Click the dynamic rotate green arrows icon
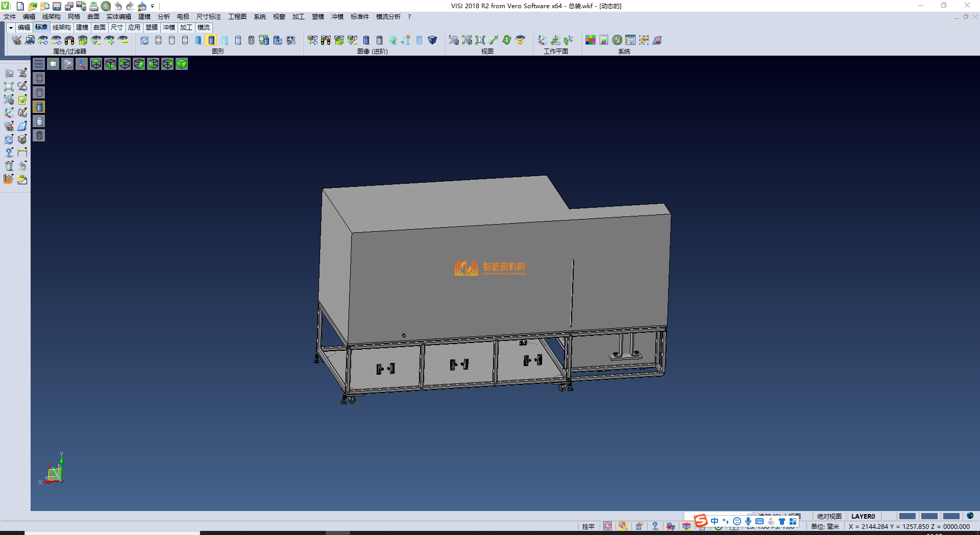 pos(506,40)
